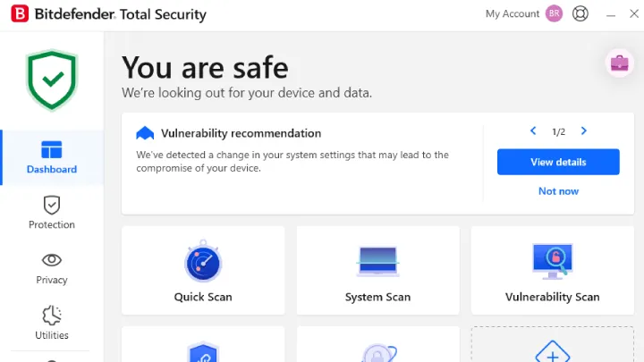Go to previous recommendation arrow
This screenshot has height=362, width=644.
click(533, 130)
